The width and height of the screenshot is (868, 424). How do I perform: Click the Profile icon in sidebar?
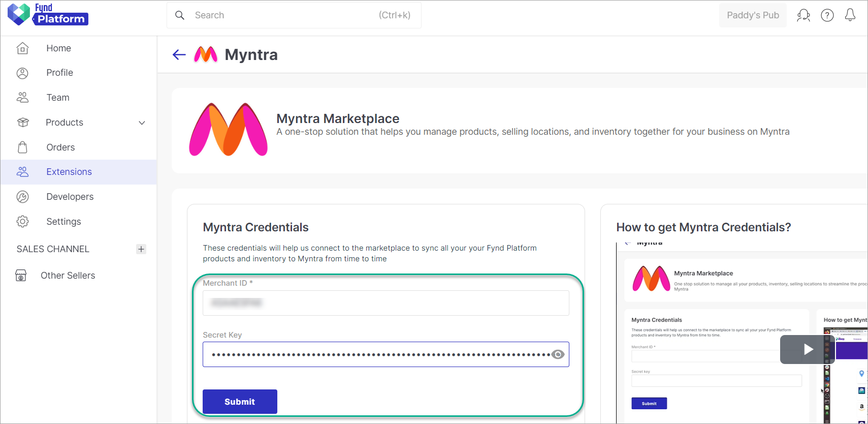point(22,73)
